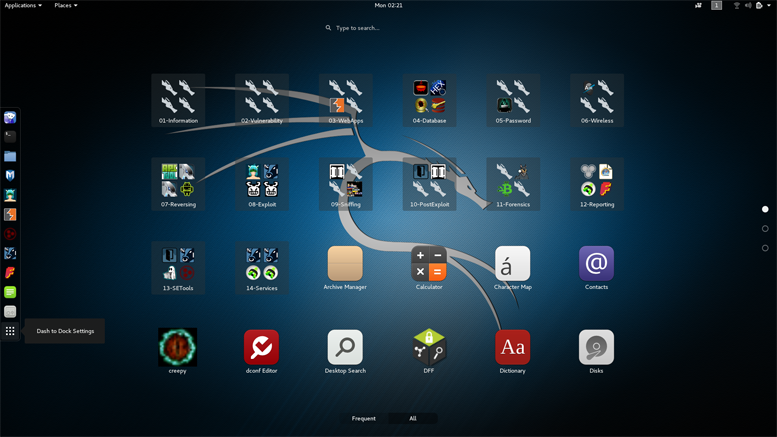This screenshot has width=777, height=437.
Task: Open the 07-Reversing app folder
Action: [178, 184]
